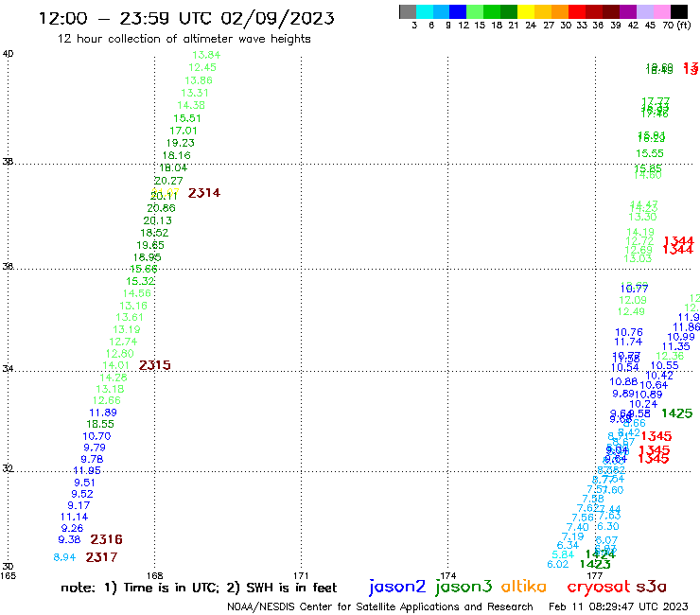Select the wave height value 9.38
This screenshot has height=615, width=700.
coord(69,539)
